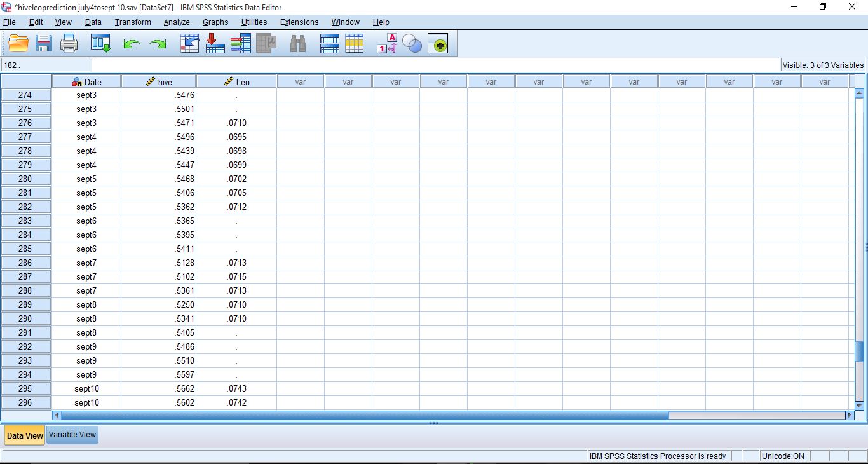Select row number 274 header
The width and height of the screenshot is (868, 464).
coord(26,95)
